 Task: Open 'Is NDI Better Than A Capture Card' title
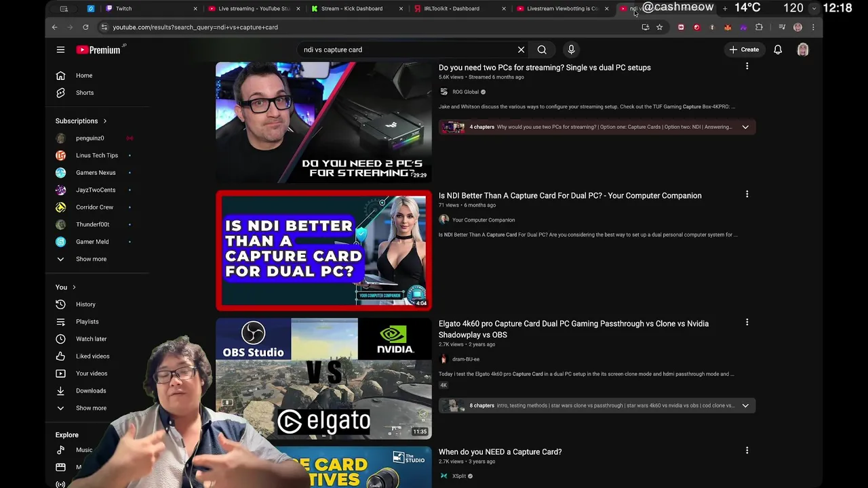[x=570, y=196]
